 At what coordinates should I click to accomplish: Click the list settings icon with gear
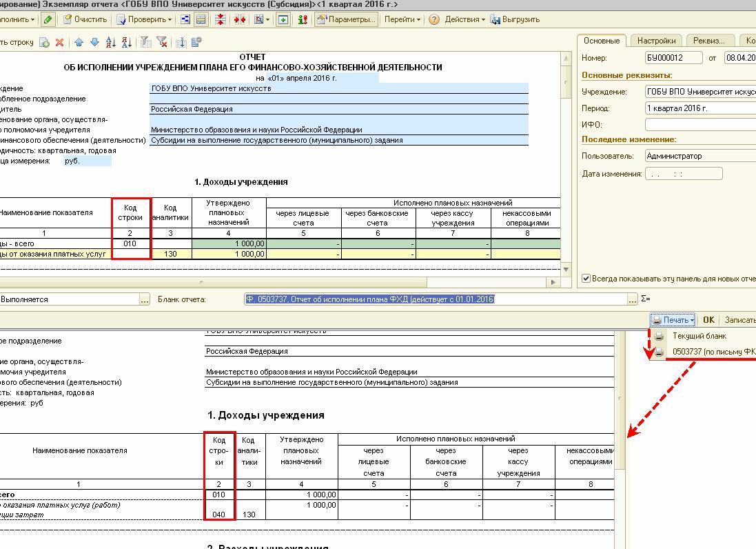[x=196, y=43]
